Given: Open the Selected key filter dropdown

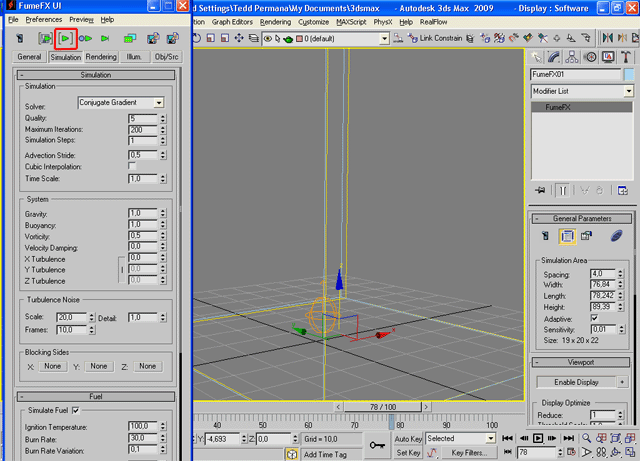Looking at the screenshot, I should click(x=461, y=439).
